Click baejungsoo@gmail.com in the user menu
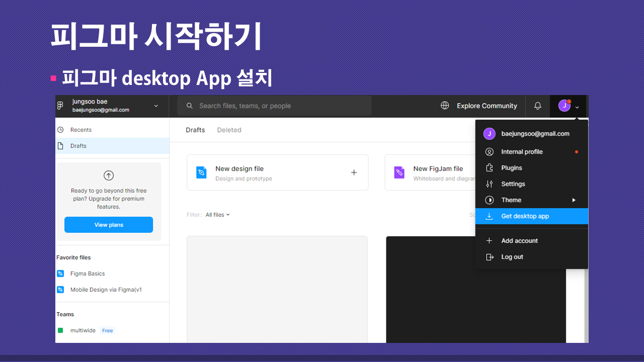 (535, 134)
